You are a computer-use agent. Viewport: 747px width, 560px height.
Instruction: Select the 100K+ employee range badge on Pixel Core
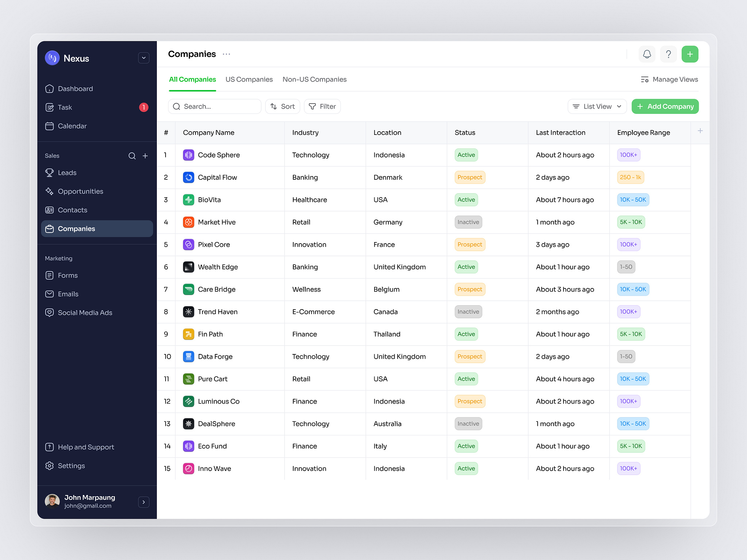628,244
